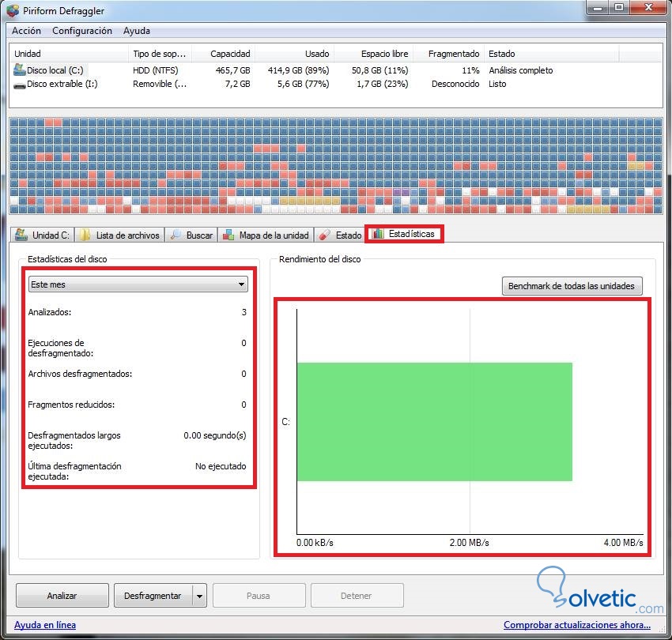The height and width of the screenshot is (640, 672).
Task: Click the 414,9 GB (89%) used cell
Action: (x=298, y=70)
